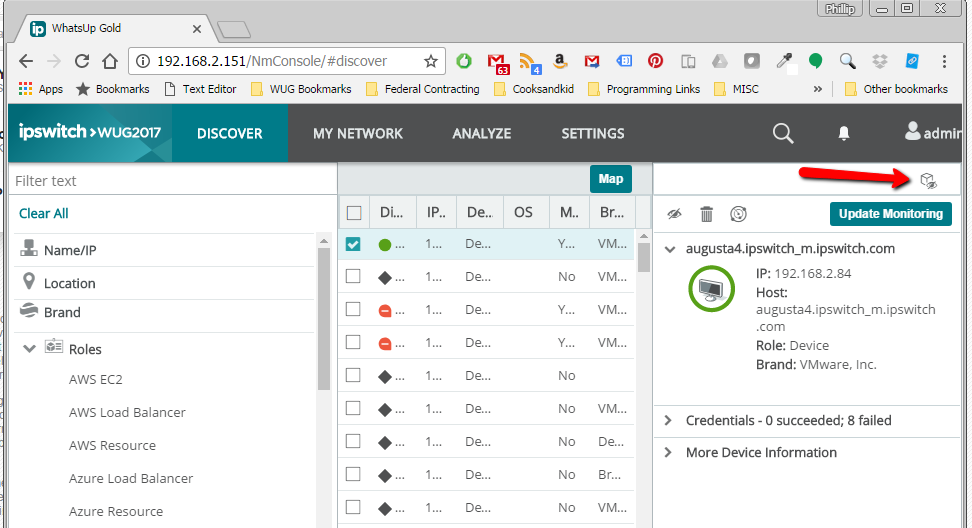Viewport: 972px width, 528px height.
Task: Open the search magnifier in the WUG header
Action: click(783, 133)
